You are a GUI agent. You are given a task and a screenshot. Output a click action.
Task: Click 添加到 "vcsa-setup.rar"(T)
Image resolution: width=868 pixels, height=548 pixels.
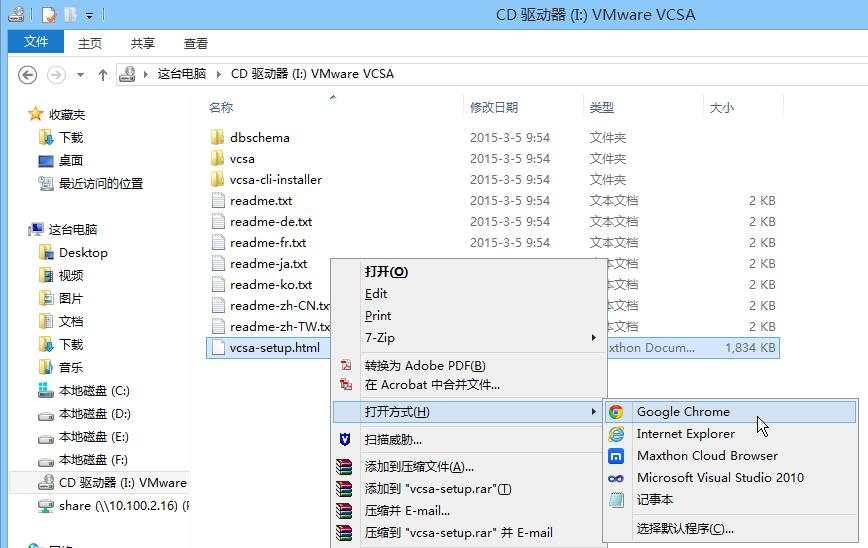[468, 489]
